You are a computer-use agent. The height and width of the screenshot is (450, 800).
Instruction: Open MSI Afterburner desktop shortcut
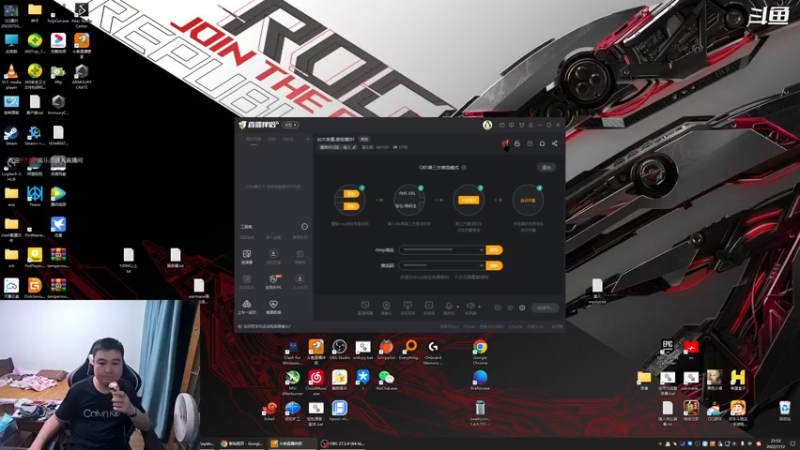tap(292, 383)
